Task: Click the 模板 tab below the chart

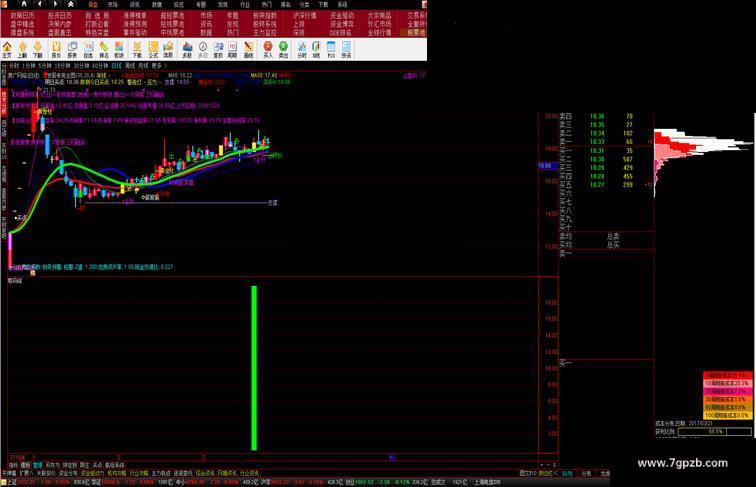Action: [25, 465]
